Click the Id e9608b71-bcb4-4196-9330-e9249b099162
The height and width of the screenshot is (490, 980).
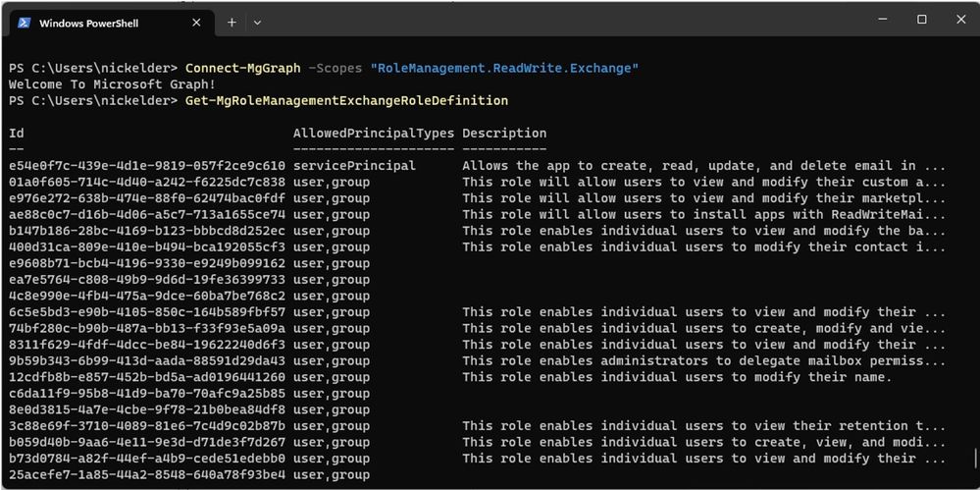click(147, 263)
